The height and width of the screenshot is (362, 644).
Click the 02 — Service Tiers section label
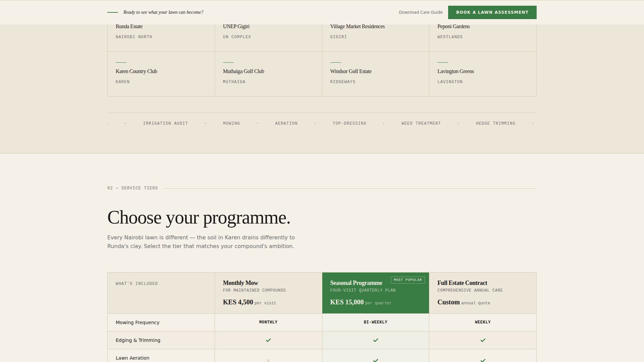(x=132, y=188)
